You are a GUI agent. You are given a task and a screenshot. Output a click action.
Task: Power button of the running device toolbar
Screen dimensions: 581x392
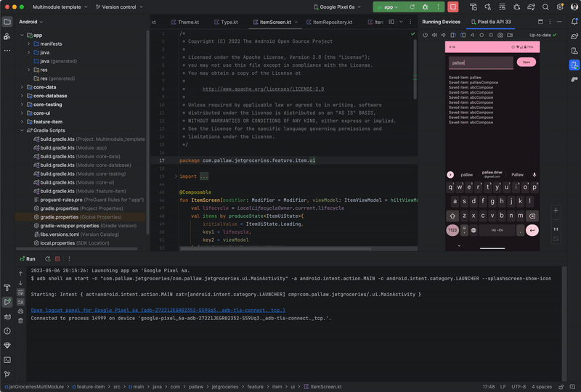click(x=426, y=35)
